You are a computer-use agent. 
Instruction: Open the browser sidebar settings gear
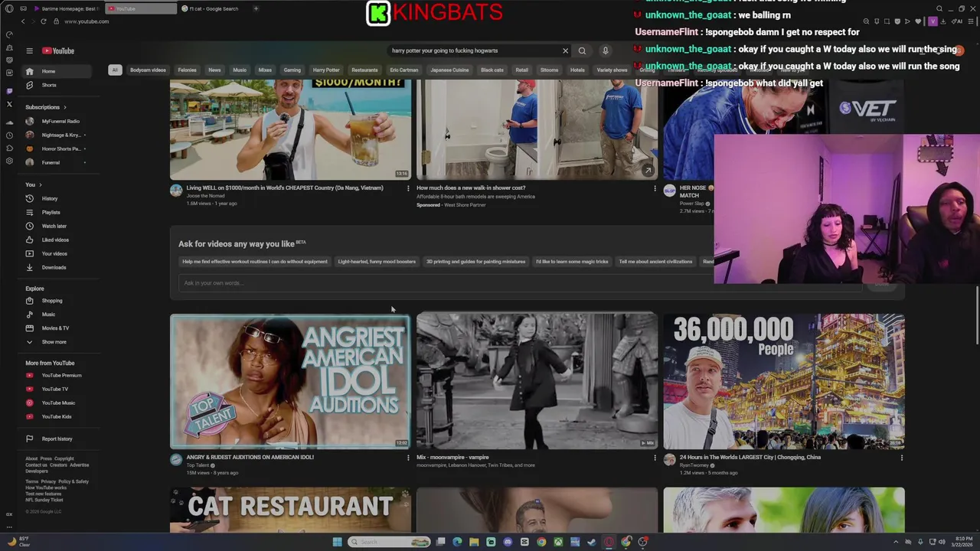[9, 161]
